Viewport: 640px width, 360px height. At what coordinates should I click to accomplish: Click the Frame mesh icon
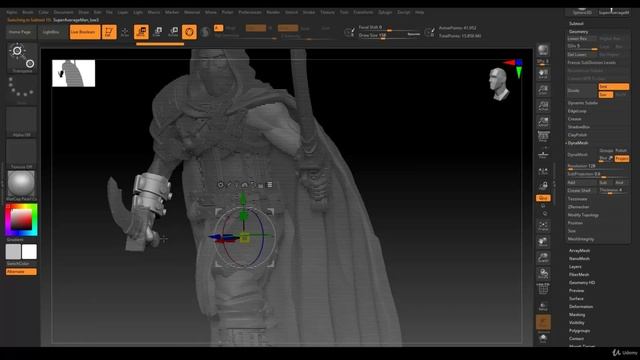coord(543,226)
